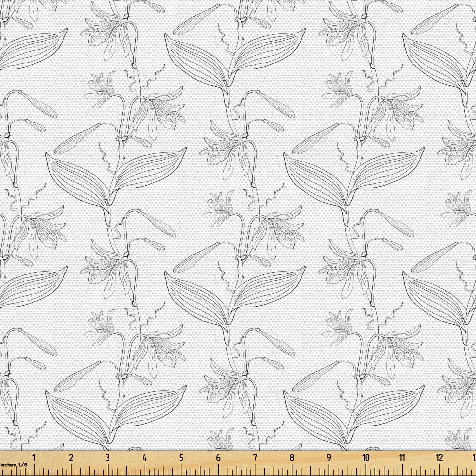This screenshot has height=476, width=476.
Task: Click the number 9 on the ruler
Action: pyautogui.click(x=329, y=457)
